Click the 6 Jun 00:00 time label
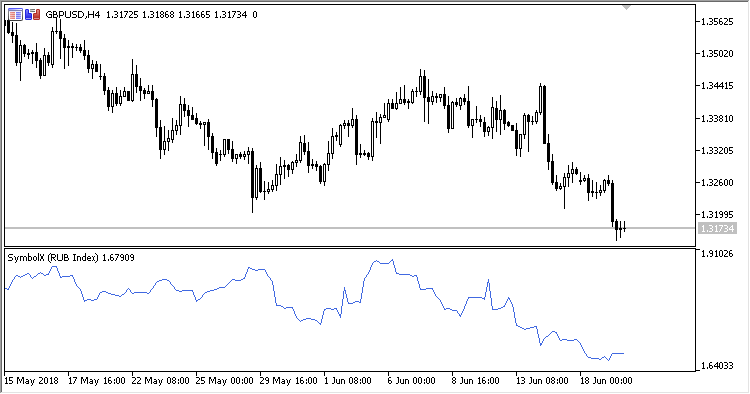This screenshot has width=750, height=394. pos(412,381)
